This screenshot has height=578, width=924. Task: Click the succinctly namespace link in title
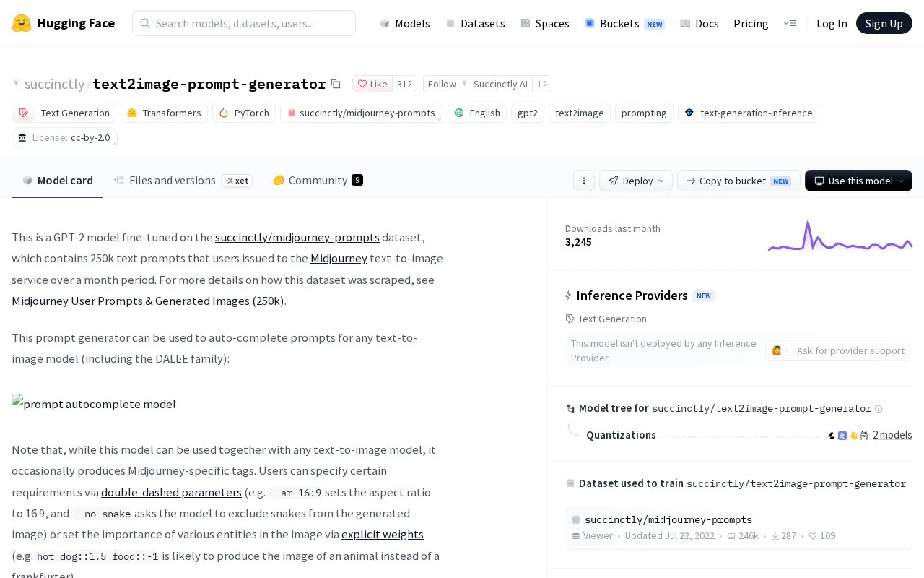pos(54,84)
